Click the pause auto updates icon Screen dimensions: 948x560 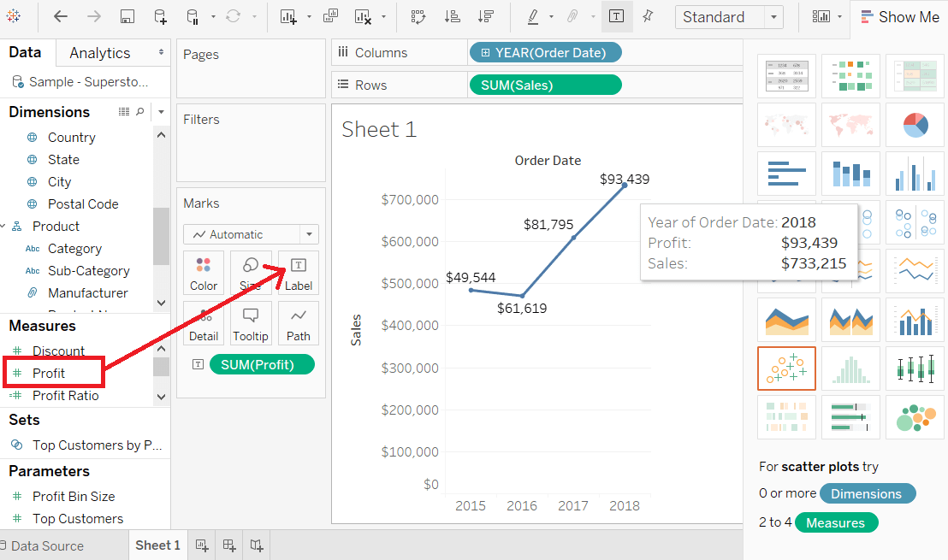(193, 17)
